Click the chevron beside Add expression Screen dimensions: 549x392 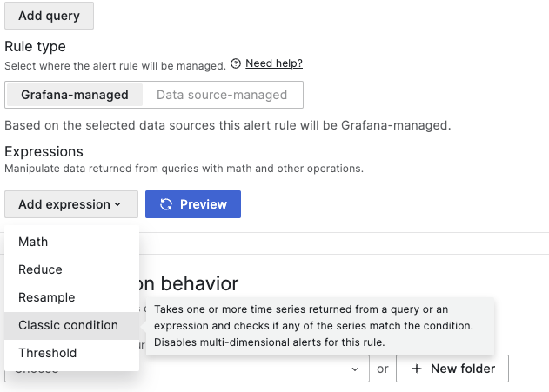[117, 205]
